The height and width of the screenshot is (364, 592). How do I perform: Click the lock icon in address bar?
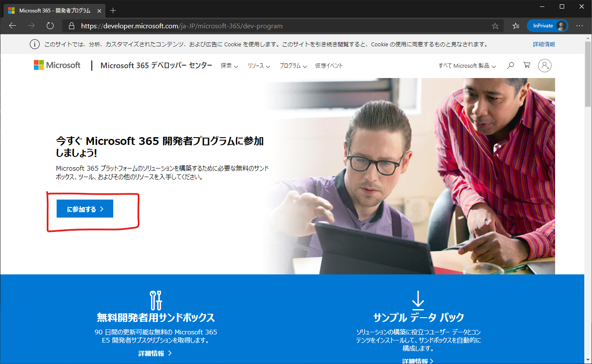(72, 26)
